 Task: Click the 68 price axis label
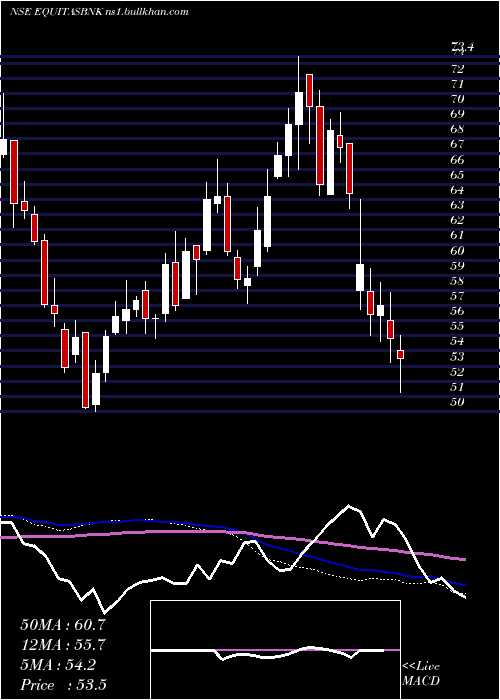[x=457, y=129]
